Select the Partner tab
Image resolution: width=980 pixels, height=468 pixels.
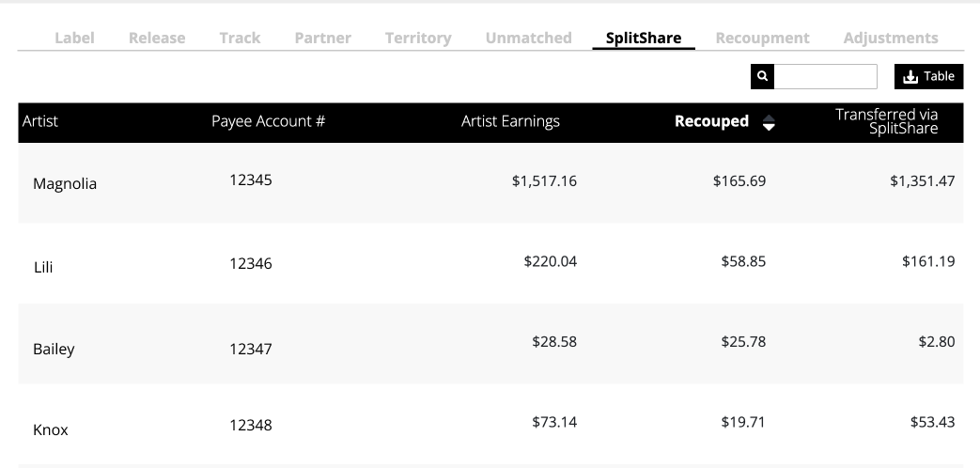tap(322, 39)
